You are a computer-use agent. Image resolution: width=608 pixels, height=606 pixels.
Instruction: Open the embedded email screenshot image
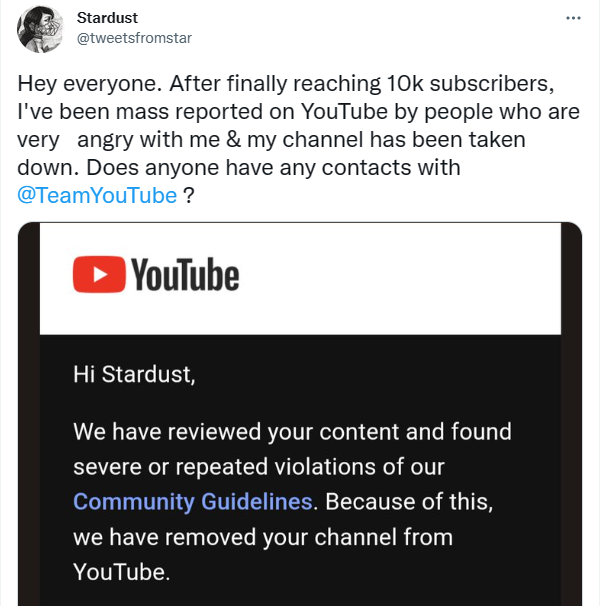(300, 420)
